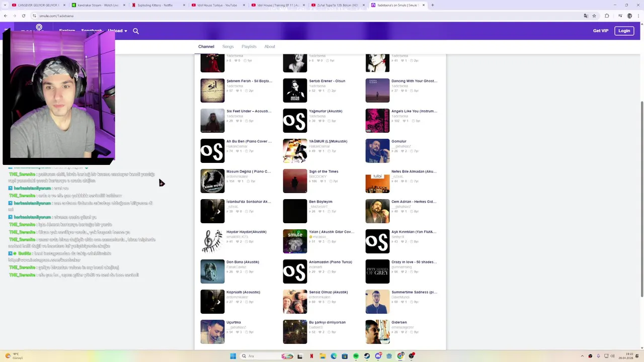
Task: Open the Uçurtma song thumbnail
Action: pyautogui.click(x=212, y=332)
